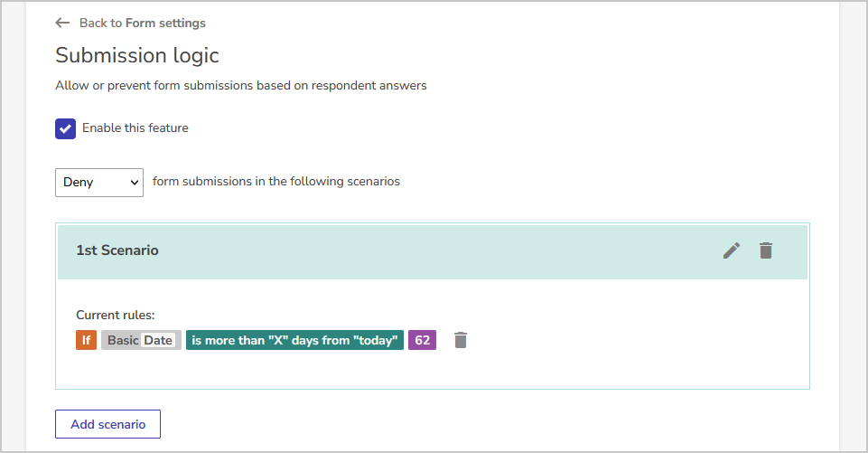The image size is (868, 453).
Task: Click the back arrow icon
Action: pyautogui.click(x=62, y=23)
